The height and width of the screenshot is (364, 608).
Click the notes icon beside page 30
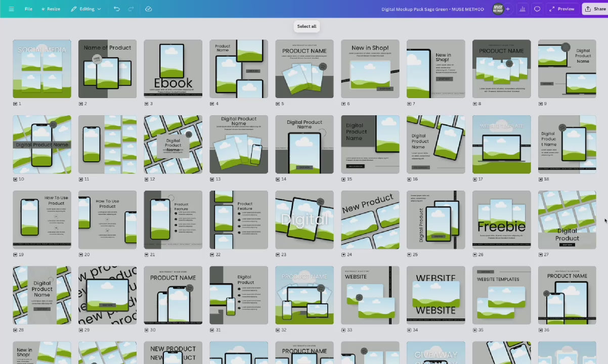(147, 330)
